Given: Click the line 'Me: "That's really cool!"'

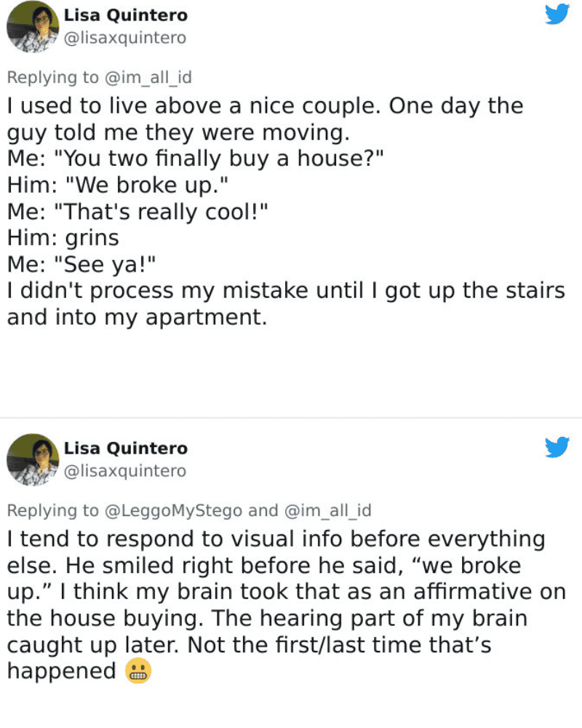Looking at the screenshot, I should [137, 212].
